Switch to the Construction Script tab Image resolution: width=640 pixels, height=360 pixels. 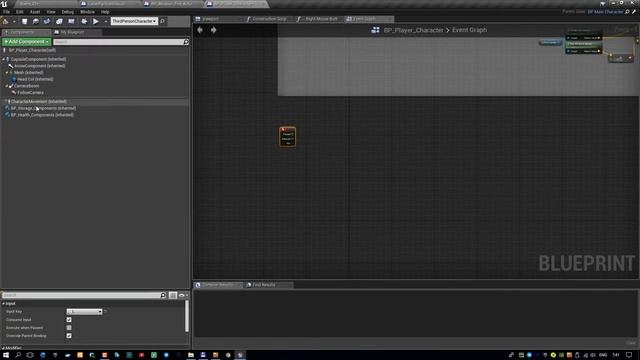click(x=269, y=19)
